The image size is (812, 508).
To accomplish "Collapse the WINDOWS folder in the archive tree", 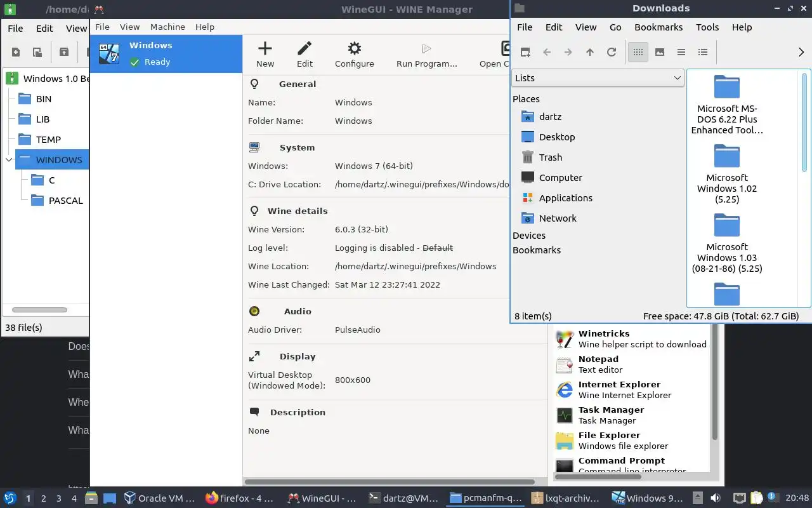I will point(9,159).
